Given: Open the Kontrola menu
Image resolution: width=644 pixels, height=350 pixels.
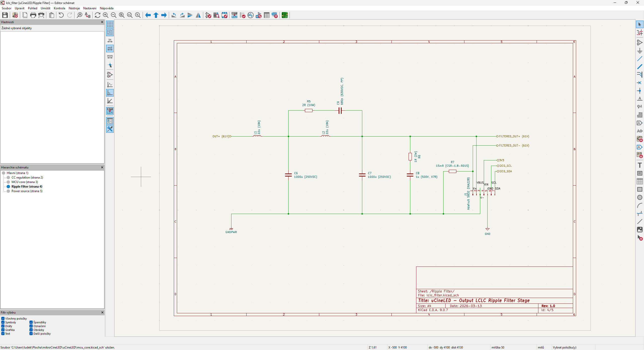Looking at the screenshot, I should [x=59, y=8].
